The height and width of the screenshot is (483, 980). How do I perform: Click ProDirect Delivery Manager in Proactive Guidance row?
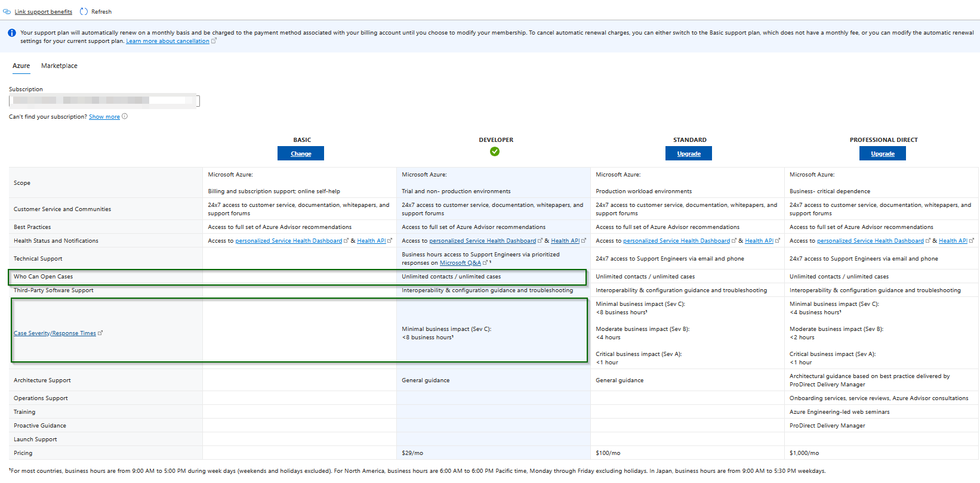coord(827,426)
